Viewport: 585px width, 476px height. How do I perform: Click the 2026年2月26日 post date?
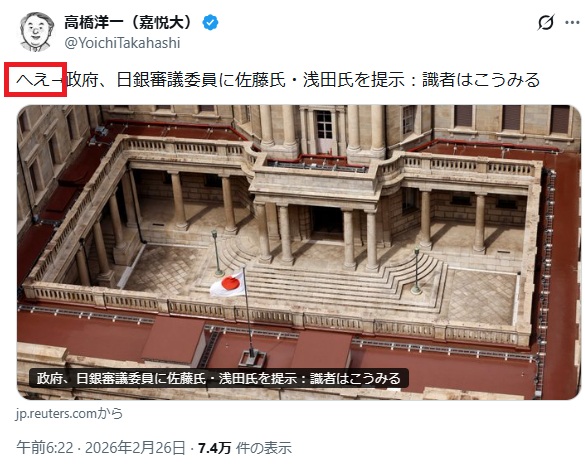[135, 447]
